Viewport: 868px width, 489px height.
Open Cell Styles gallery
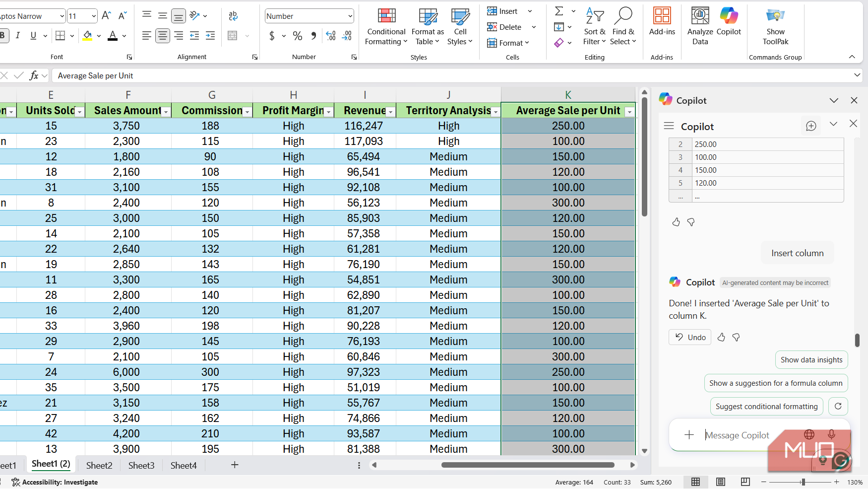point(460,27)
